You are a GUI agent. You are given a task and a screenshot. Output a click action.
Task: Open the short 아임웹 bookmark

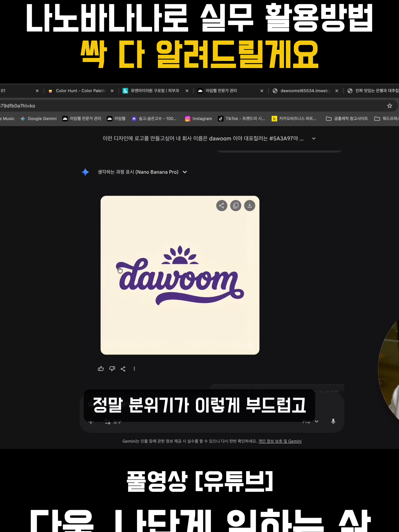point(116,119)
